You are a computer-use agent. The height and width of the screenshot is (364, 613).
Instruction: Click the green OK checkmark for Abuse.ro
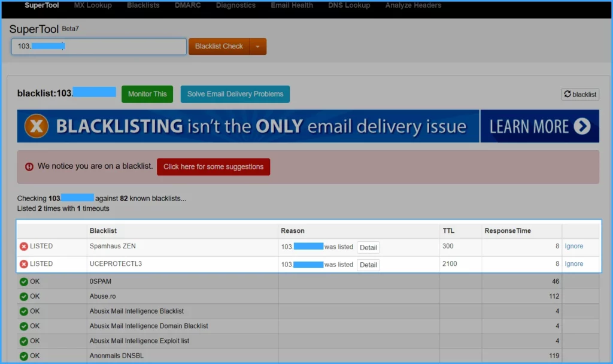click(24, 296)
